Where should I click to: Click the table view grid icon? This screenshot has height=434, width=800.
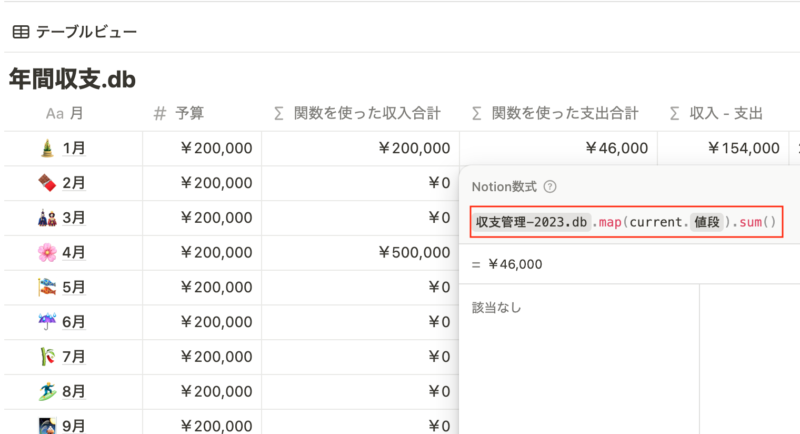(x=21, y=32)
